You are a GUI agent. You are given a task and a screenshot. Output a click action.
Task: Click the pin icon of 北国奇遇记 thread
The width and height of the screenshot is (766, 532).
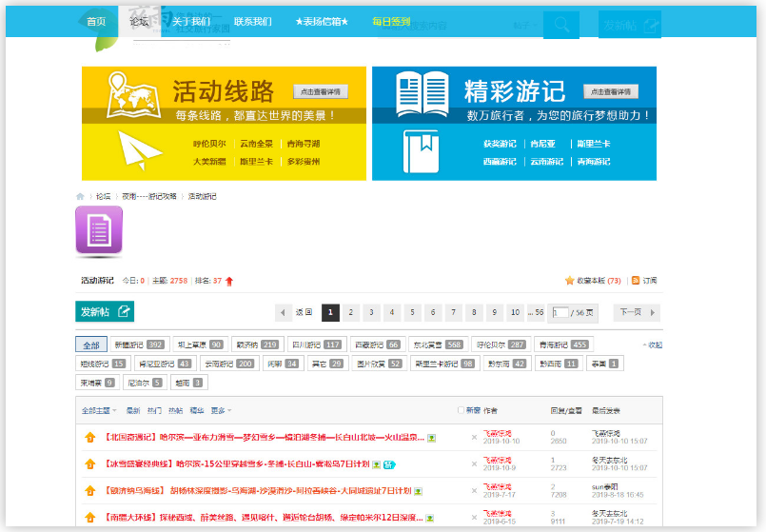(89, 438)
